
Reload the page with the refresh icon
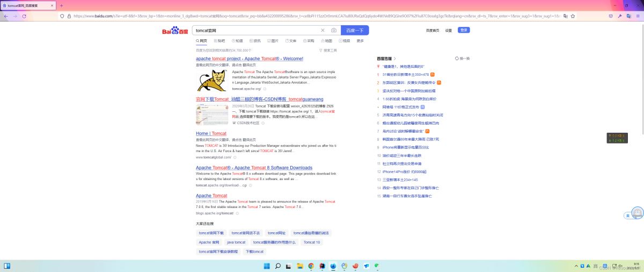(x=24, y=16)
